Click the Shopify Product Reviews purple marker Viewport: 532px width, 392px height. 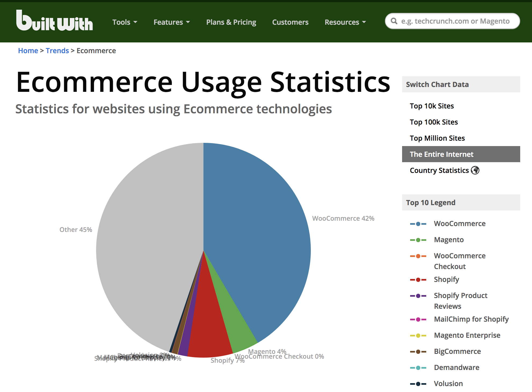pyautogui.click(x=418, y=296)
